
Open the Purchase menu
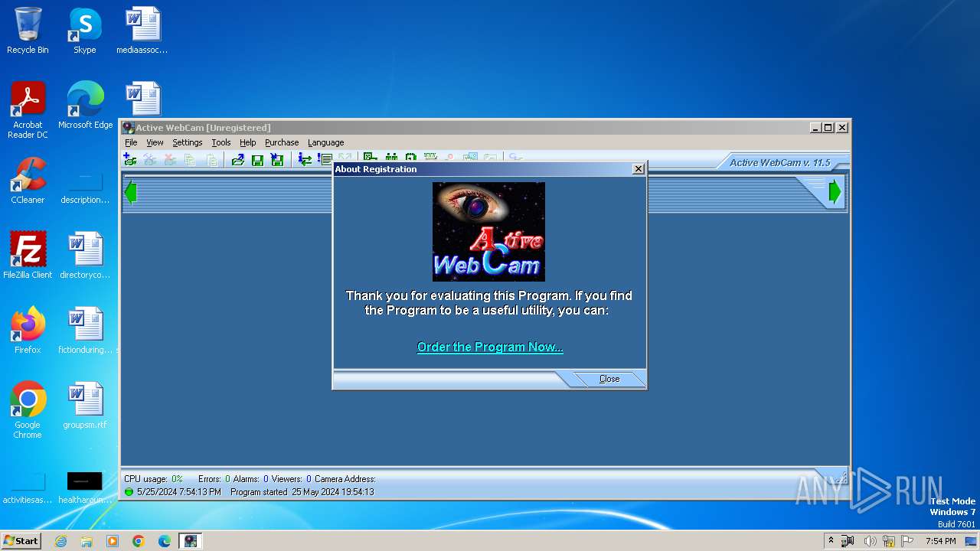[x=282, y=142]
